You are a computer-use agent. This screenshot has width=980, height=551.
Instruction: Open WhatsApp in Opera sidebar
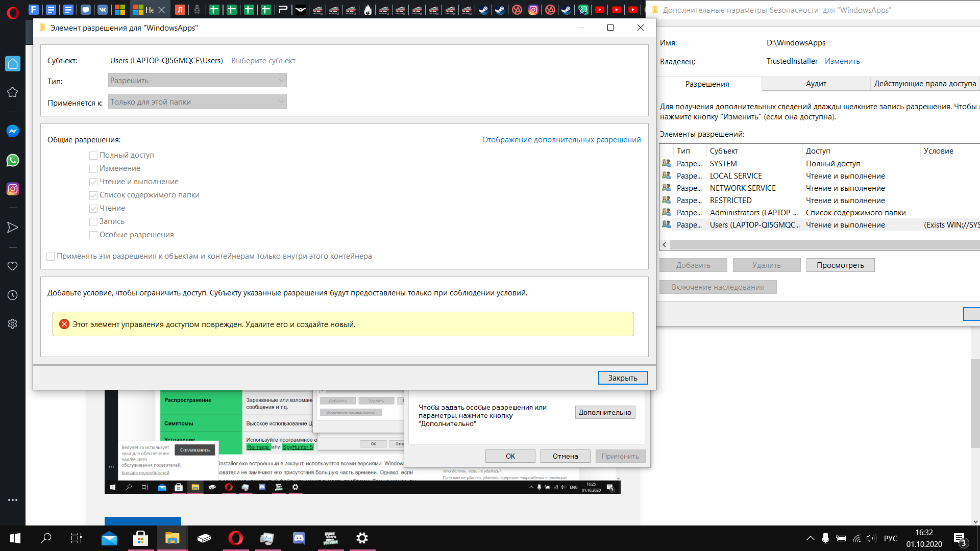click(x=13, y=160)
